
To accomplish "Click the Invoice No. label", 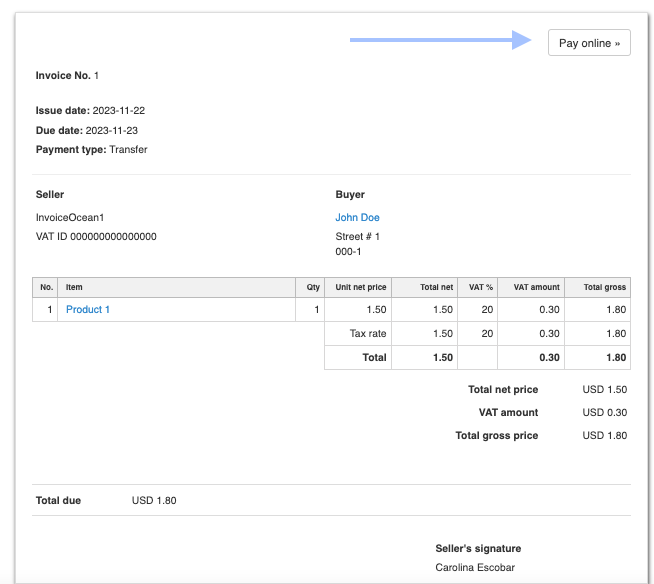I will 63,76.
